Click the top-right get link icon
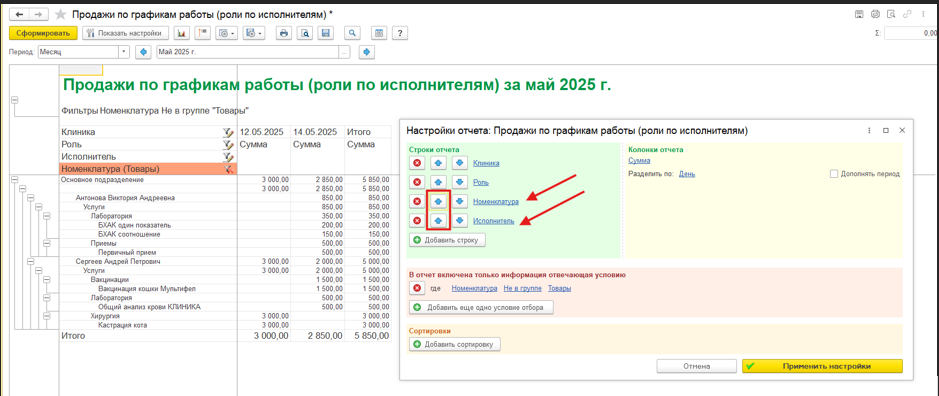 coord(907,14)
